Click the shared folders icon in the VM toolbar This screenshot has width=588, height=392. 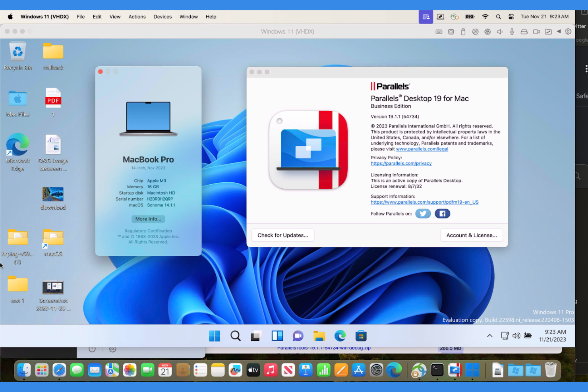549,31
